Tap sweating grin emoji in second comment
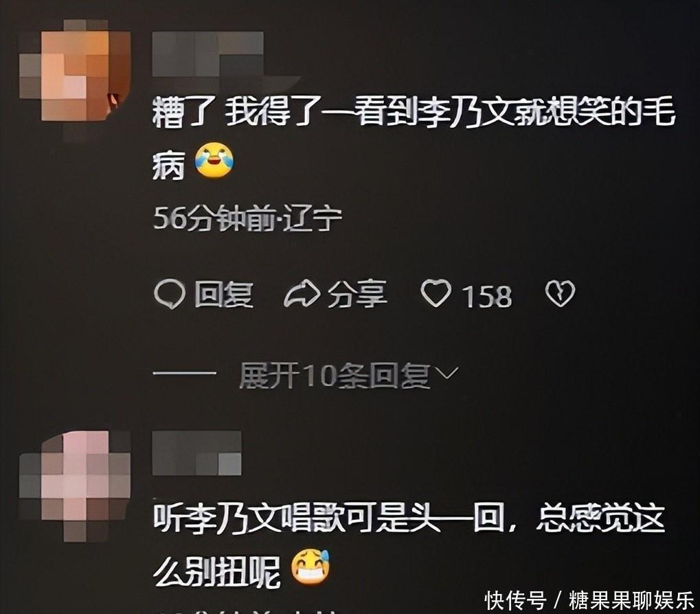This screenshot has height=614, width=700. [311, 567]
